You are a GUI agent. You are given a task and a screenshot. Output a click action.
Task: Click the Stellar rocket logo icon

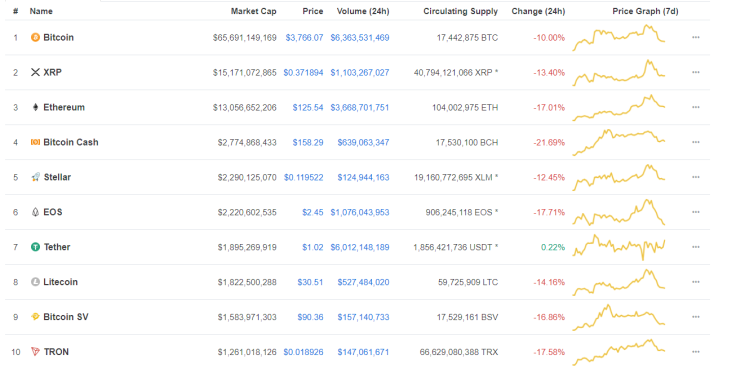click(x=35, y=177)
